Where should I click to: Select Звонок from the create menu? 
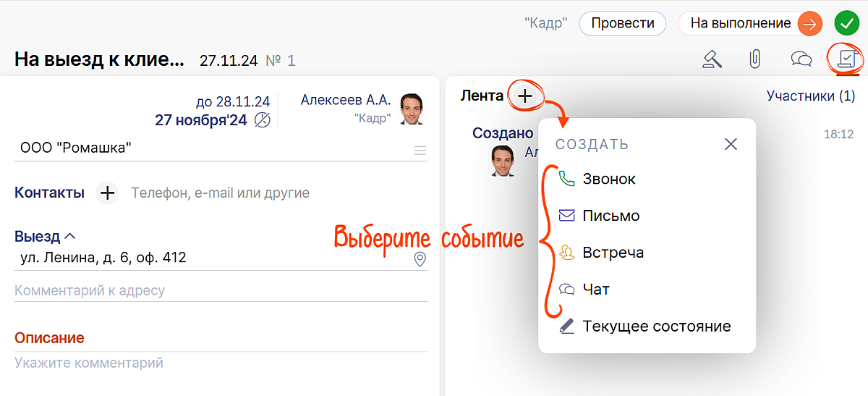click(x=608, y=179)
